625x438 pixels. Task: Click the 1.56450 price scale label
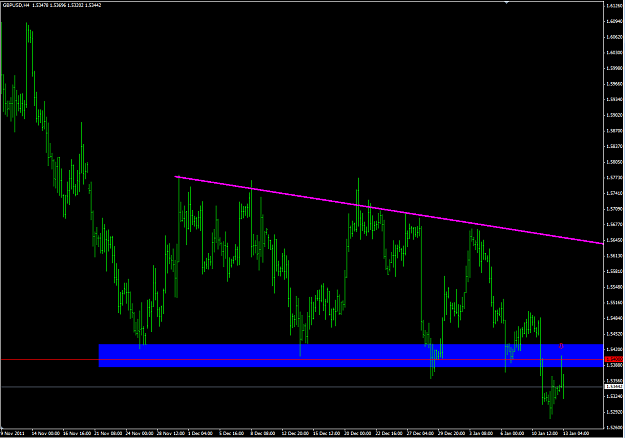click(614, 240)
